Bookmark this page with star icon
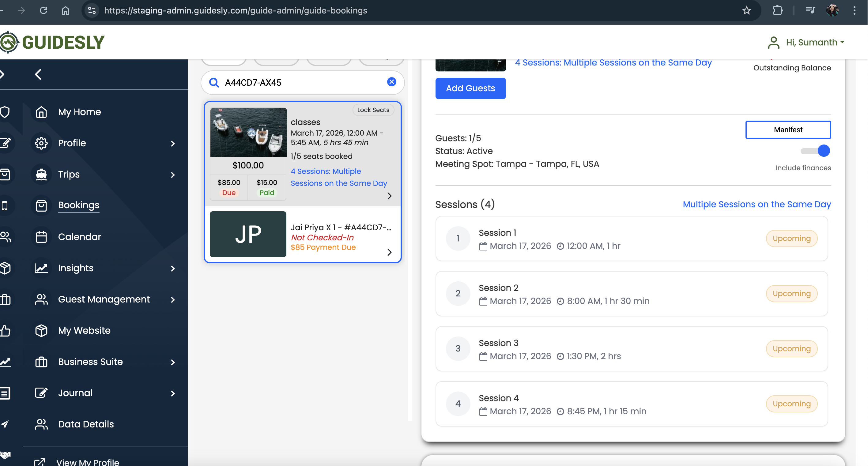Viewport: 868px width, 466px height. click(746, 10)
